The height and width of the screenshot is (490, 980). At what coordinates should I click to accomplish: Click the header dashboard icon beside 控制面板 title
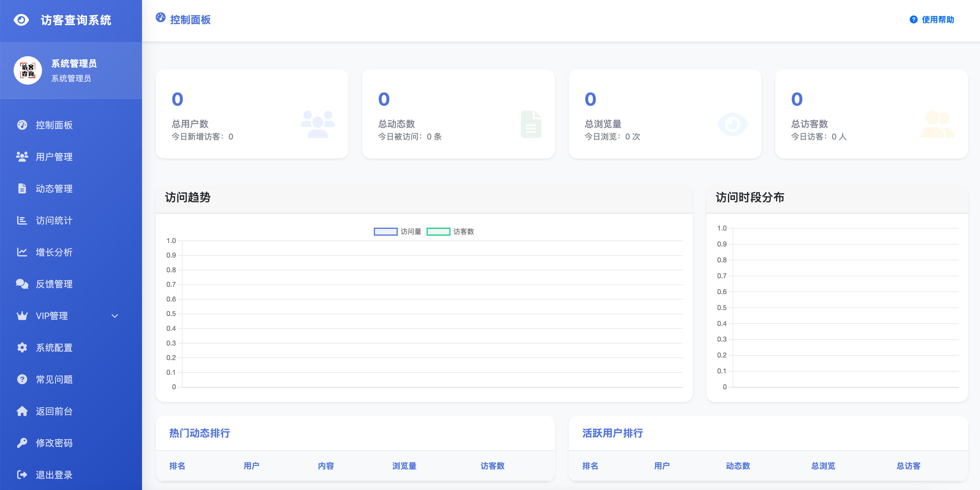[x=160, y=18]
